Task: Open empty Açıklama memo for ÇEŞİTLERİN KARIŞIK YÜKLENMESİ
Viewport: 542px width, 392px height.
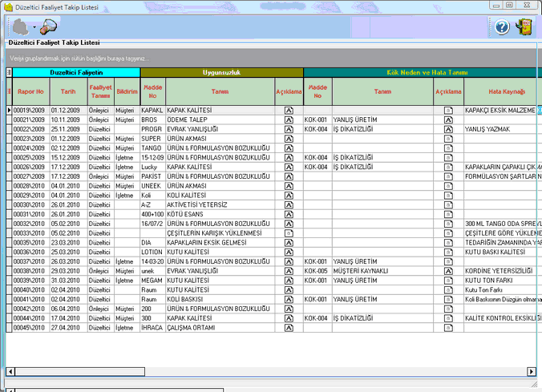Action: (289, 233)
